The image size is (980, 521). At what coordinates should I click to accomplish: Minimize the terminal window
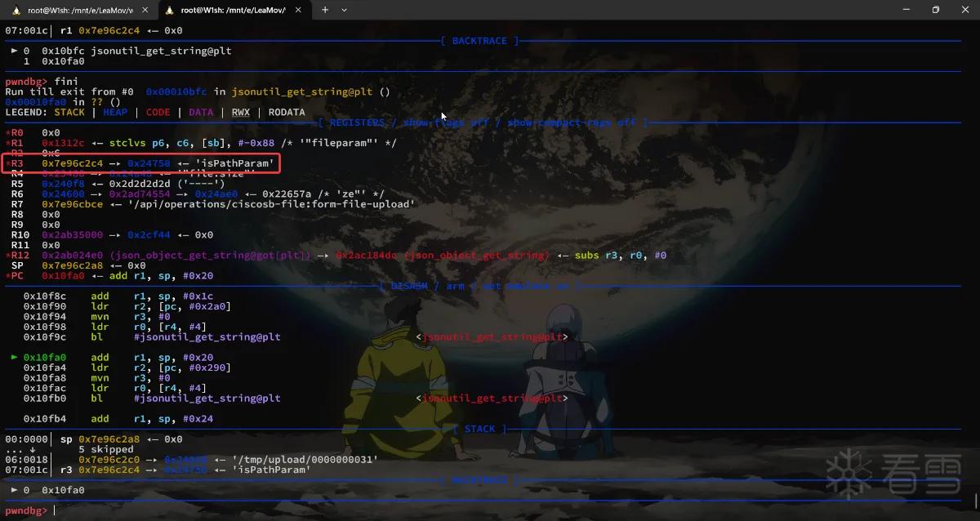pyautogui.click(x=899, y=10)
